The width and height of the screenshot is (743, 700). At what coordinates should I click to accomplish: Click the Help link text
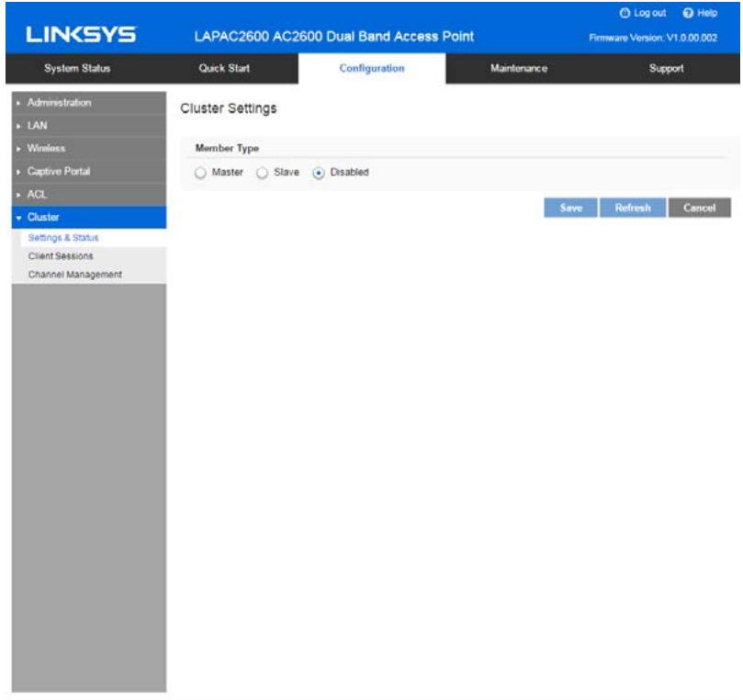(707, 13)
